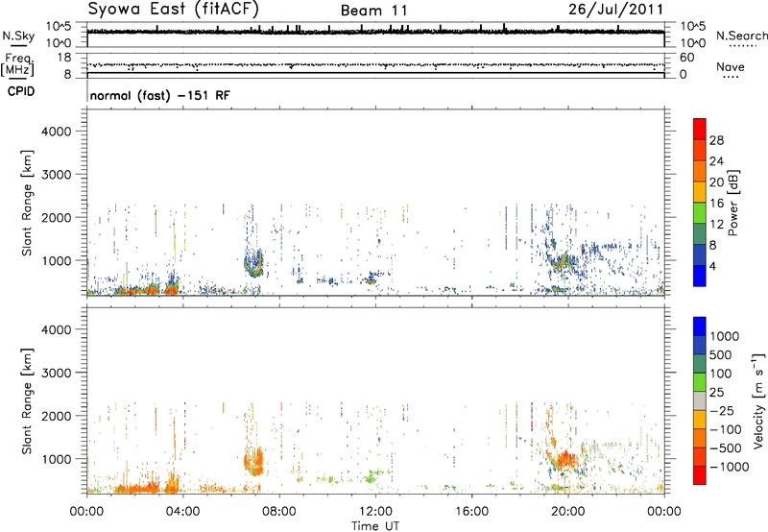Pick the top blue segment of Velocity colorbar

700,326
